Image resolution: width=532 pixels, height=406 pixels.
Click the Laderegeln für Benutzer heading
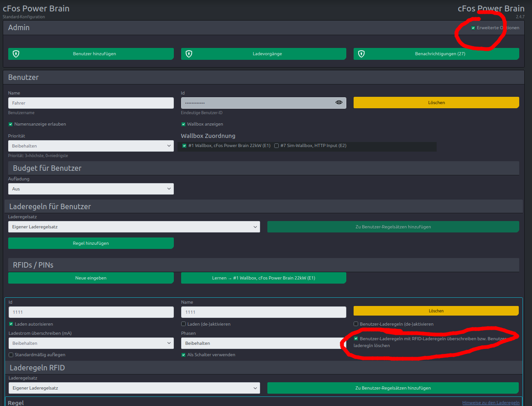(50, 206)
